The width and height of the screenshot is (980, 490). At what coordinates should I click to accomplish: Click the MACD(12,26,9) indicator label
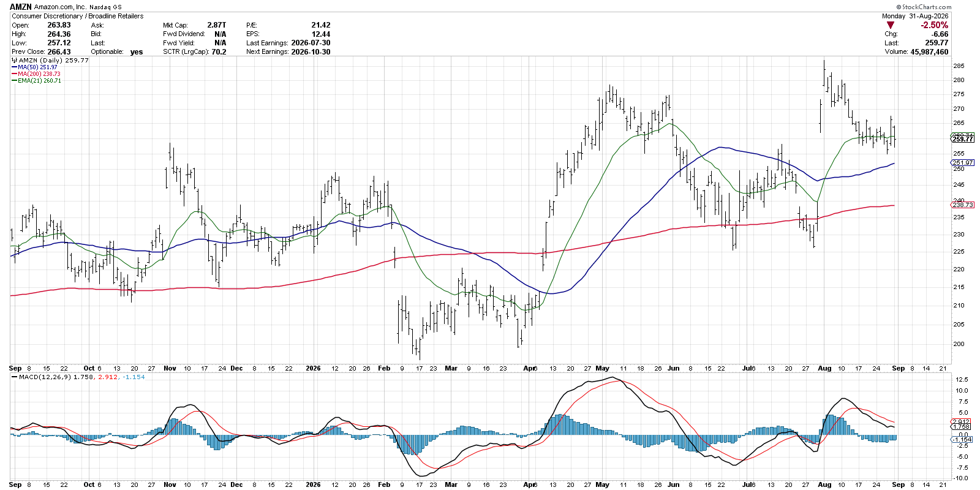(45, 377)
